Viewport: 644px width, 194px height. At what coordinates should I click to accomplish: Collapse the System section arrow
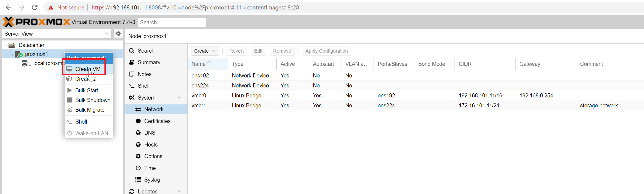coord(179,98)
